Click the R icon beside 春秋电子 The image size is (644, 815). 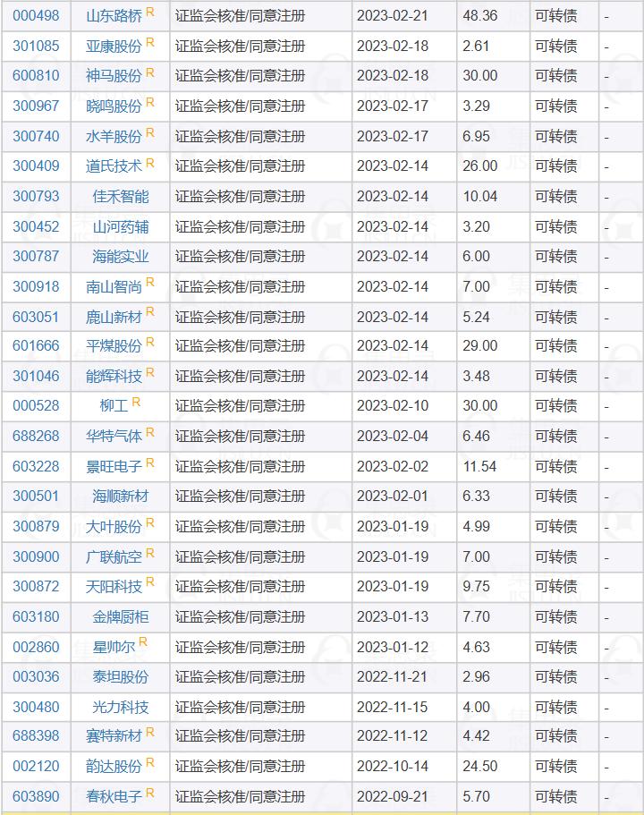point(150,794)
